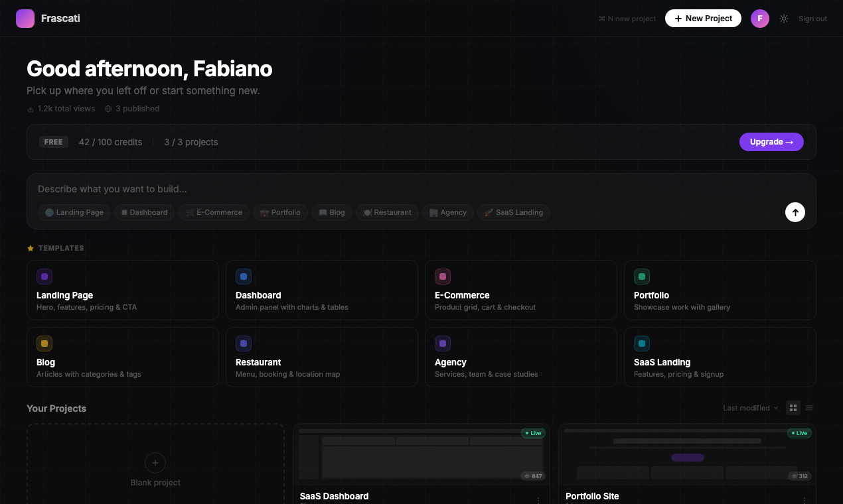Pick the Portfolio suggestion chip
The width and height of the screenshot is (843, 504).
coord(280,212)
